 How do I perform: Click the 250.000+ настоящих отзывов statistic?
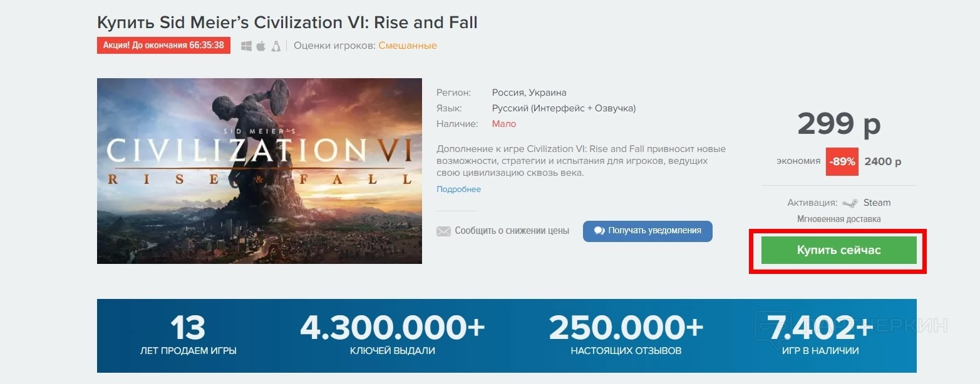(x=626, y=336)
